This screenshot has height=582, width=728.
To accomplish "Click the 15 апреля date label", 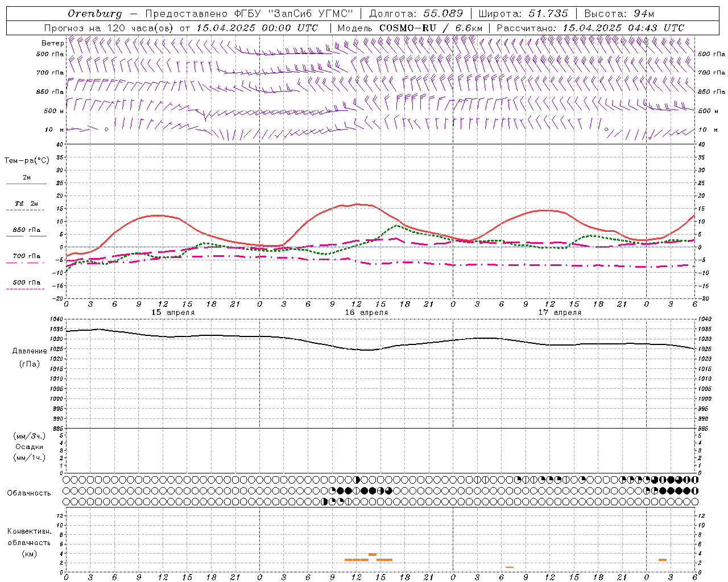I will (173, 313).
